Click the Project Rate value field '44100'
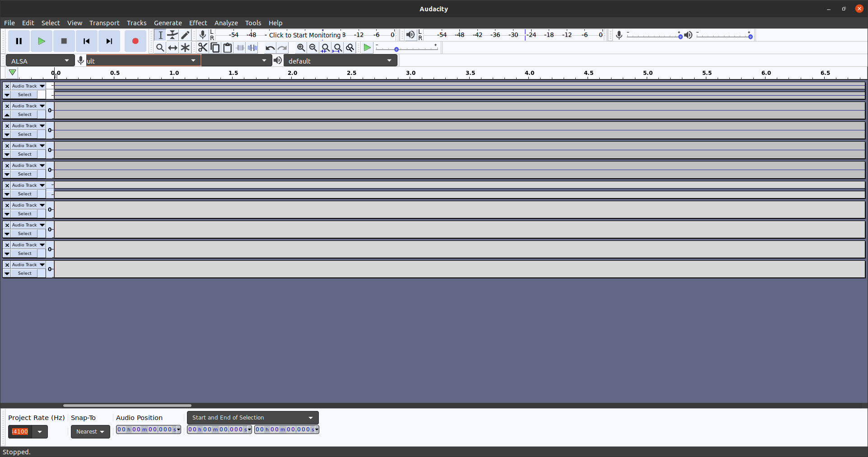Viewport: 868px width, 457px height. 20,432
